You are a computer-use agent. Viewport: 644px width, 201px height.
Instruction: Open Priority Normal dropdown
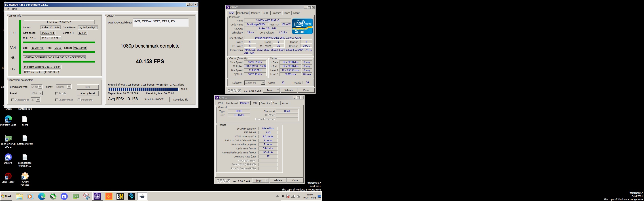coord(64,87)
